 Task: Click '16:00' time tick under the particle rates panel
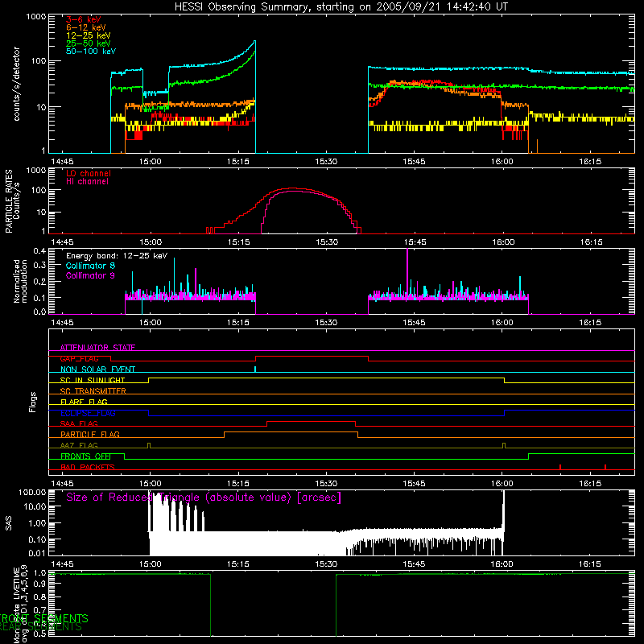pyautogui.click(x=503, y=242)
